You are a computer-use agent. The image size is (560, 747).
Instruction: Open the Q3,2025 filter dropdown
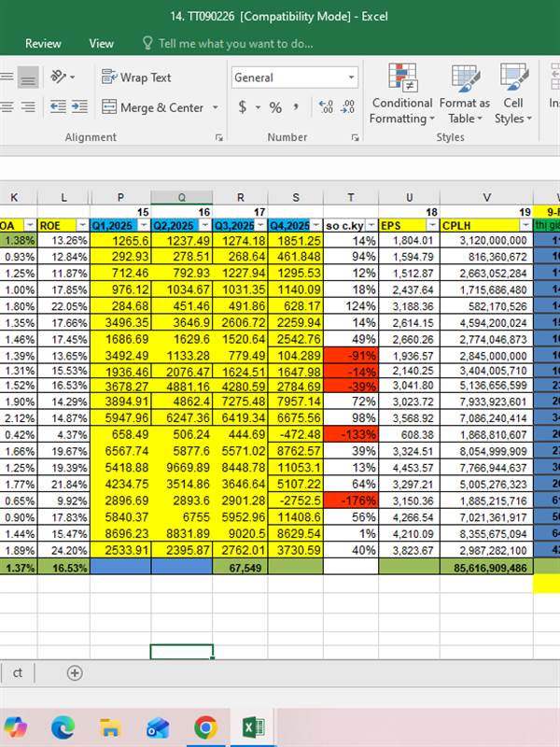pyautogui.click(x=260, y=225)
